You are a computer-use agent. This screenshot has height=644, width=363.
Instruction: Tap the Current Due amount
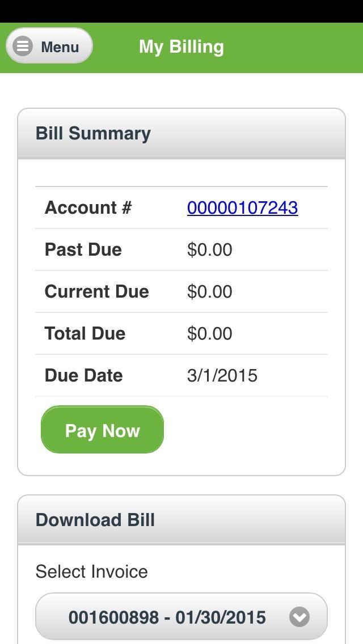209,291
